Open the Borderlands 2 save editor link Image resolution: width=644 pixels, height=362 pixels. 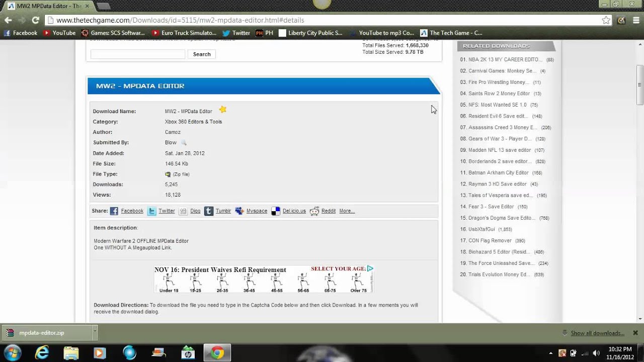click(x=500, y=161)
